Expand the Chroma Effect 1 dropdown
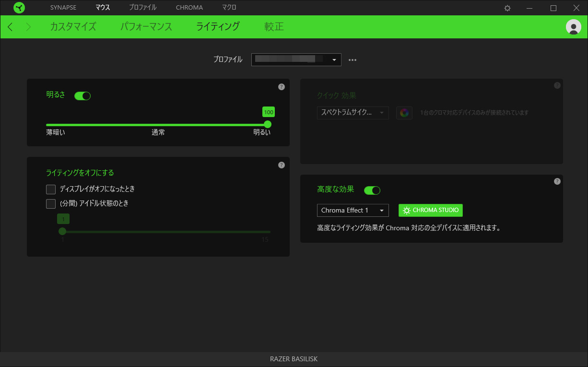588x367 pixels. coord(353,211)
